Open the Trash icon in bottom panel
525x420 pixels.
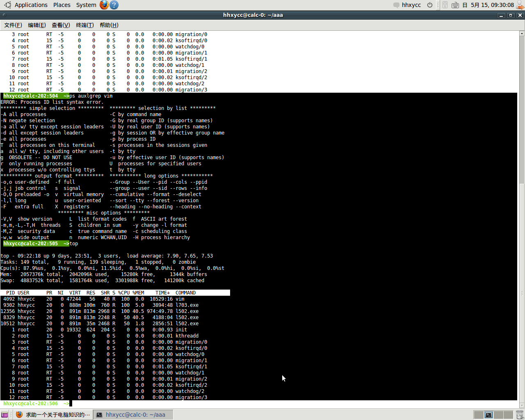coord(520,415)
